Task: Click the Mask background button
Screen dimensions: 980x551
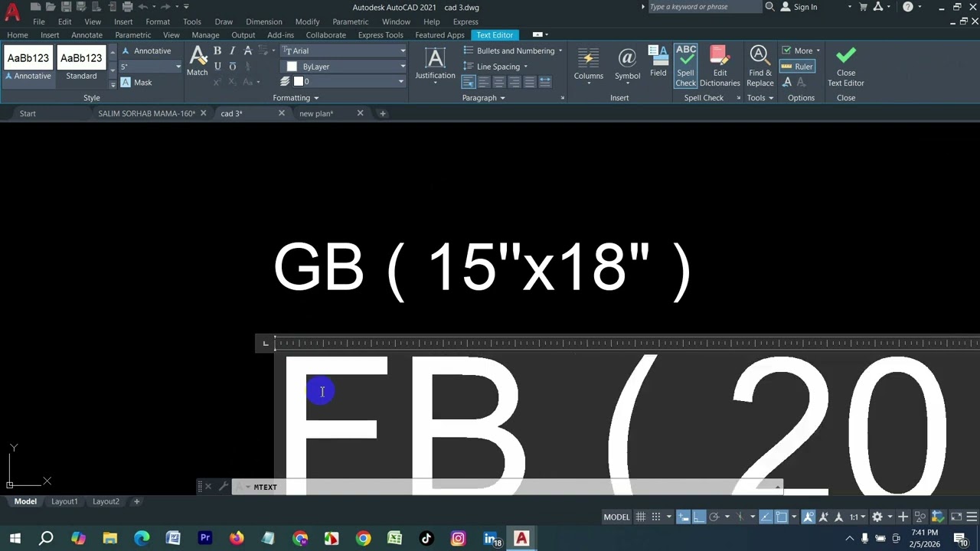Action: click(136, 82)
